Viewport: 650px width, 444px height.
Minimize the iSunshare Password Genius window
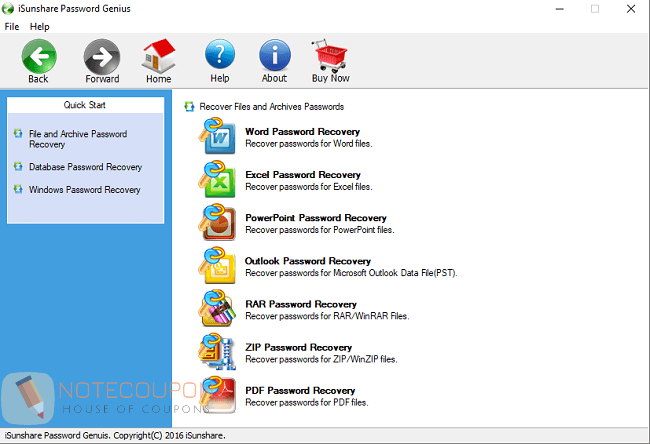coord(560,9)
